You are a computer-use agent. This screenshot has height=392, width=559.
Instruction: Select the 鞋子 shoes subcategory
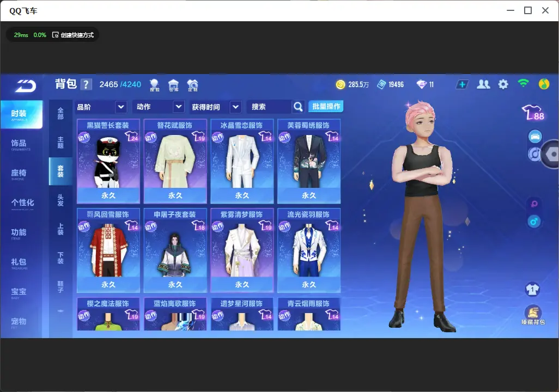[60, 287]
